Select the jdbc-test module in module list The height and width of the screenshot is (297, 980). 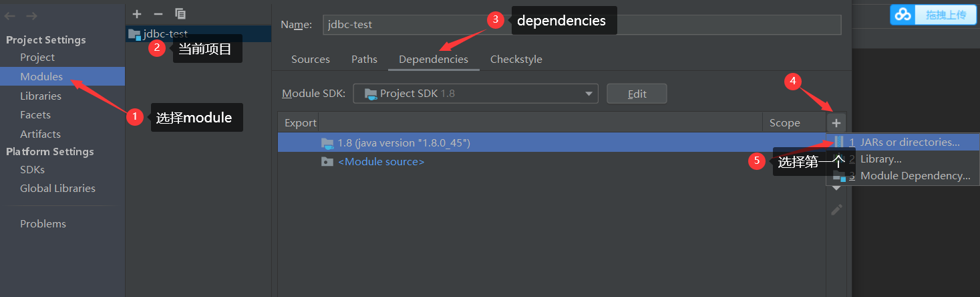pos(198,34)
